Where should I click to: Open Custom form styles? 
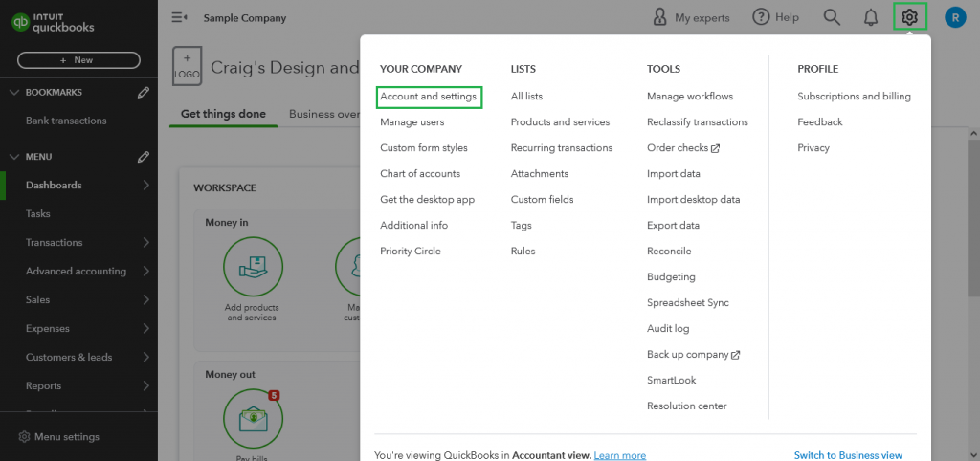[x=424, y=148]
